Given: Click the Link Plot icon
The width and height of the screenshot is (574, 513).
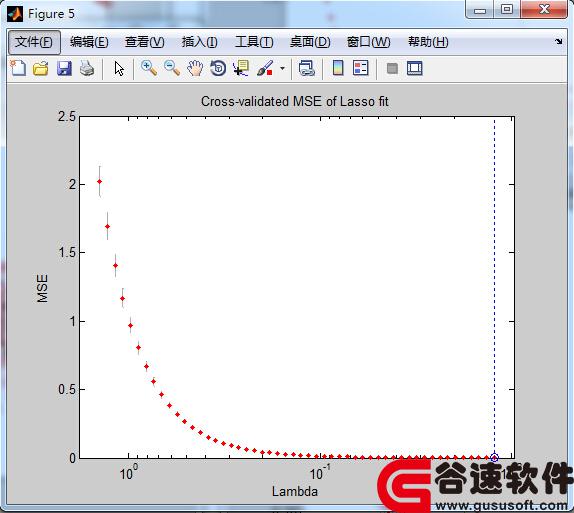Looking at the screenshot, I should point(306,68).
